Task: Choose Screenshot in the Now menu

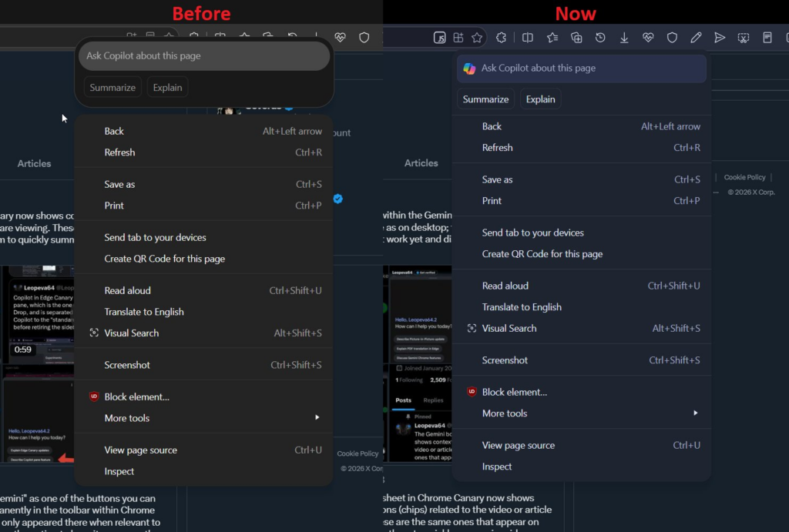Action: 582,360
